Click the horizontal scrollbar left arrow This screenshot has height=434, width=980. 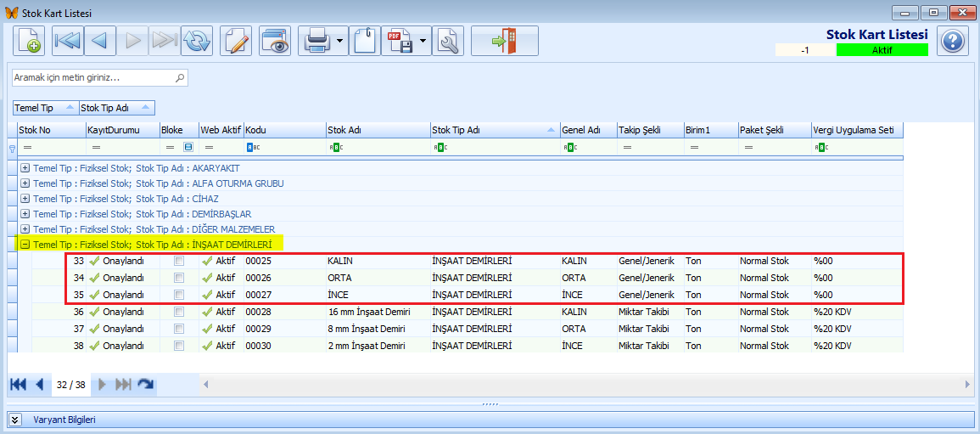pos(205,383)
